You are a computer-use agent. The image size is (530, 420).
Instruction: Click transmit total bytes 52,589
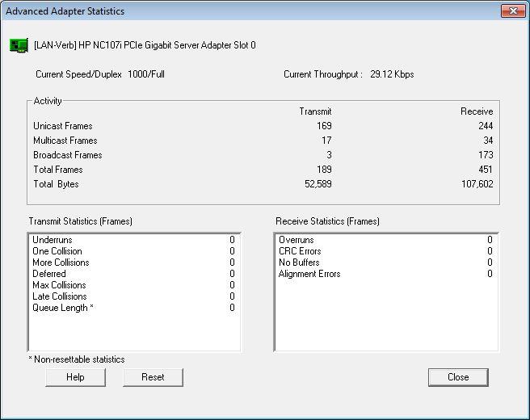pos(318,184)
